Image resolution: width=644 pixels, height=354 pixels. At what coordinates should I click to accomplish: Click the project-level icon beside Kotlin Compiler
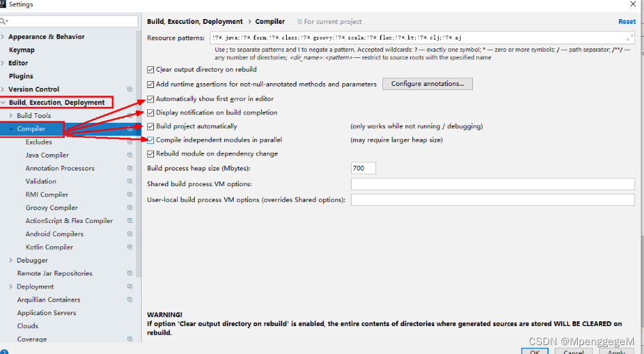[129, 247]
